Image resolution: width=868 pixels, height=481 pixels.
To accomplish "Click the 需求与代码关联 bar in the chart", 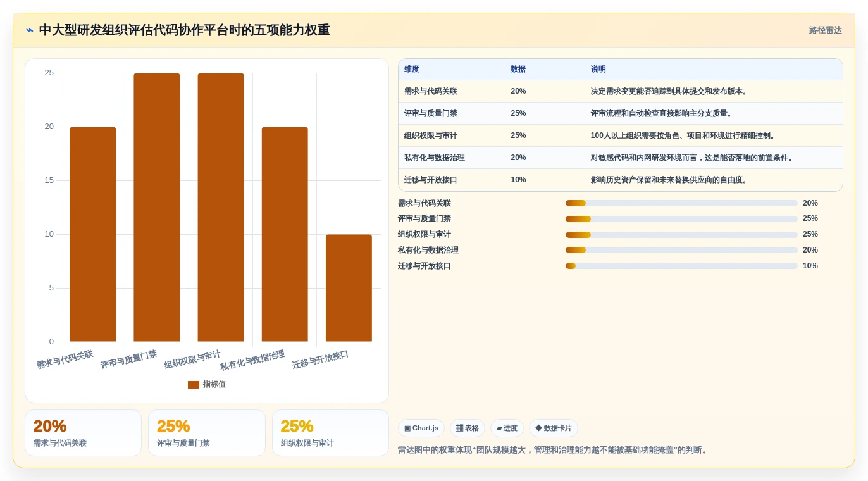I will pyautogui.click(x=92, y=234).
